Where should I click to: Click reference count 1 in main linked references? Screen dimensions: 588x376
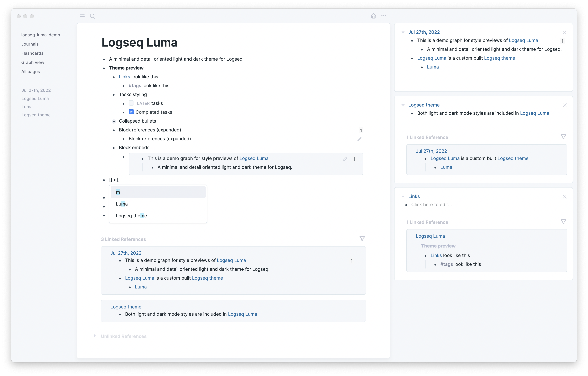click(x=351, y=261)
